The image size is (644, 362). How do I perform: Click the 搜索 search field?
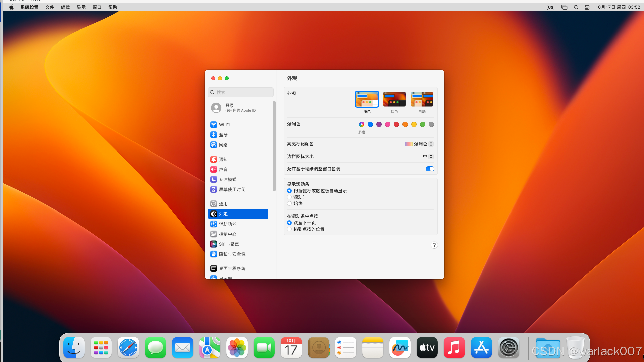click(240, 92)
